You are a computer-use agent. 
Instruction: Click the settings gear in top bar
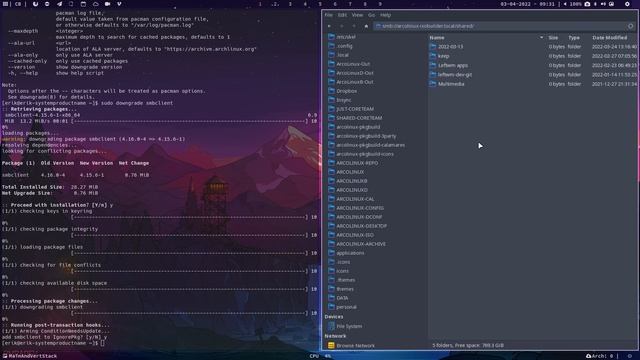[627, 4]
